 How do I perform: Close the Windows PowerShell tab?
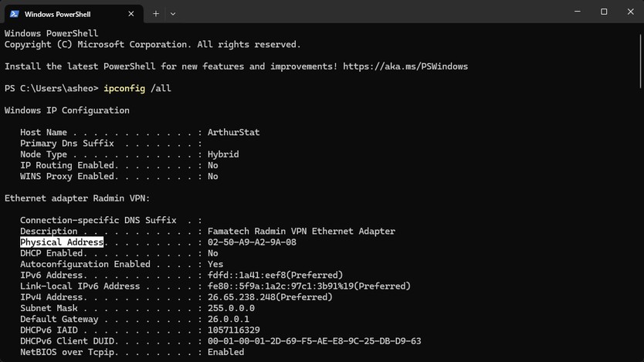click(131, 14)
